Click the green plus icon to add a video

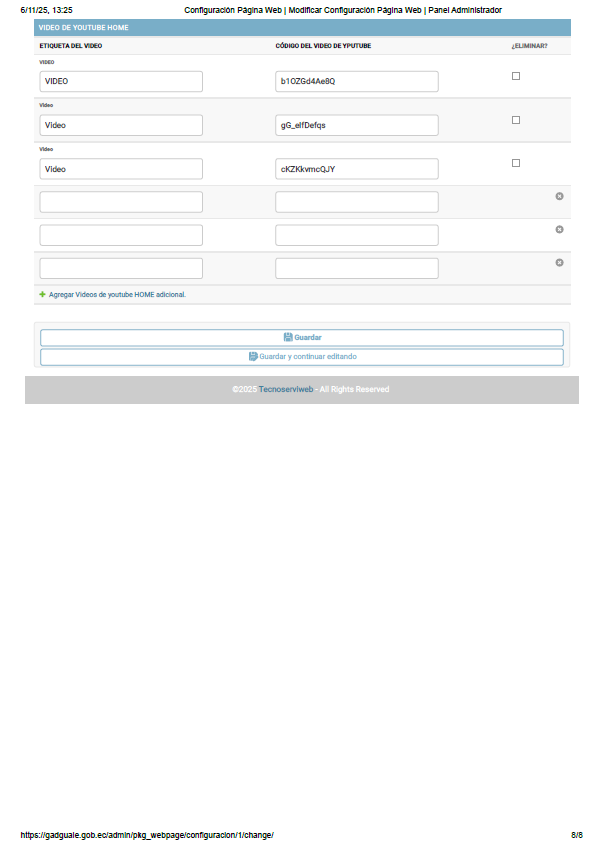click(x=42, y=295)
